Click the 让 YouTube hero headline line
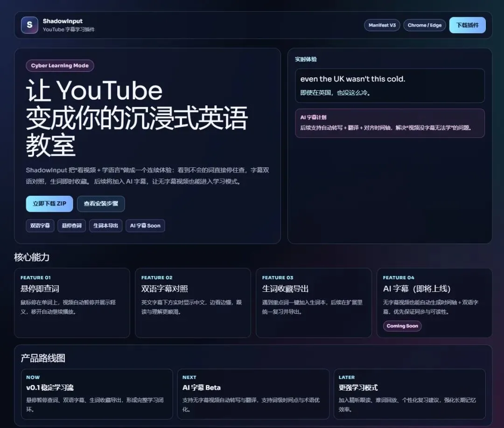This screenshot has width=504, height=428. click(x=94, y=91)
